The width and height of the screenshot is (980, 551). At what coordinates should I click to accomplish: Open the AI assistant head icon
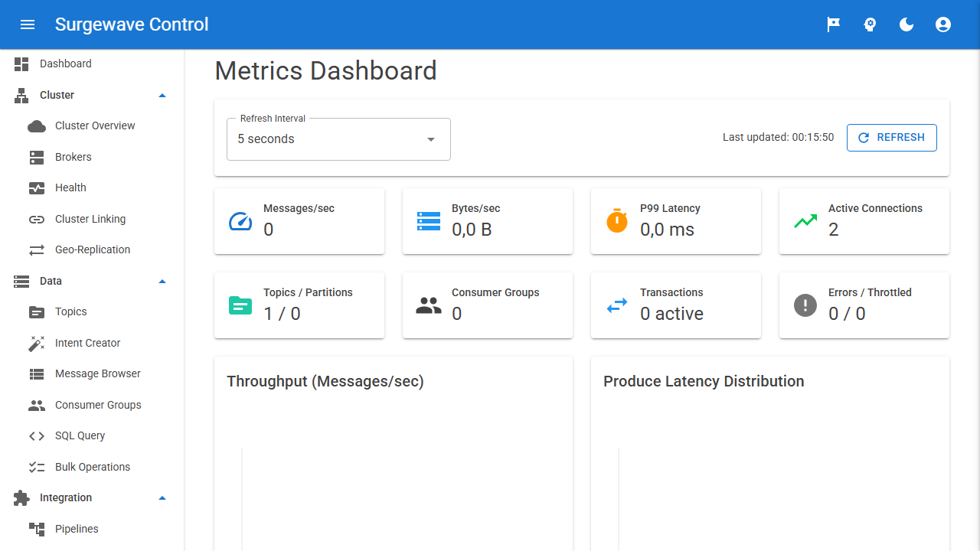click(x=870, y=24)
